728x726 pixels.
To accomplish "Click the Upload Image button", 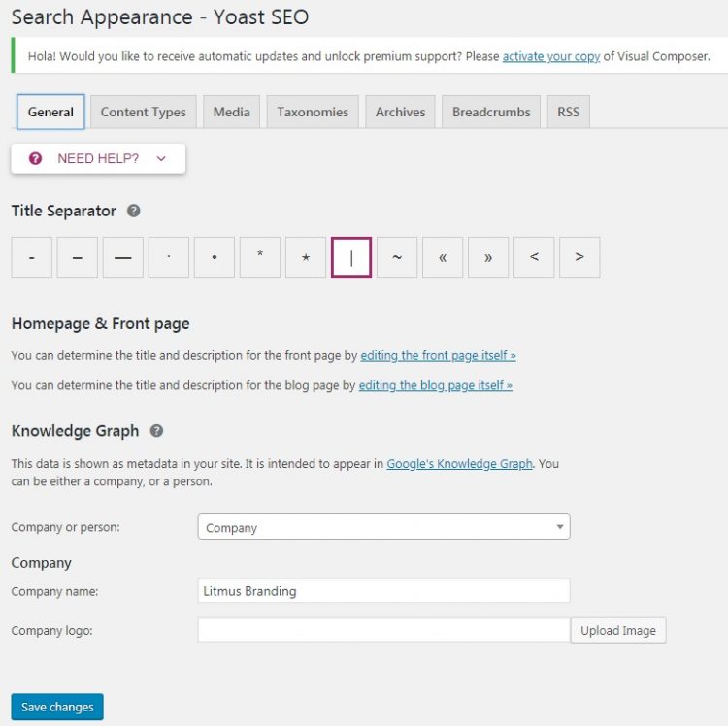I will (x=618, y=630).
